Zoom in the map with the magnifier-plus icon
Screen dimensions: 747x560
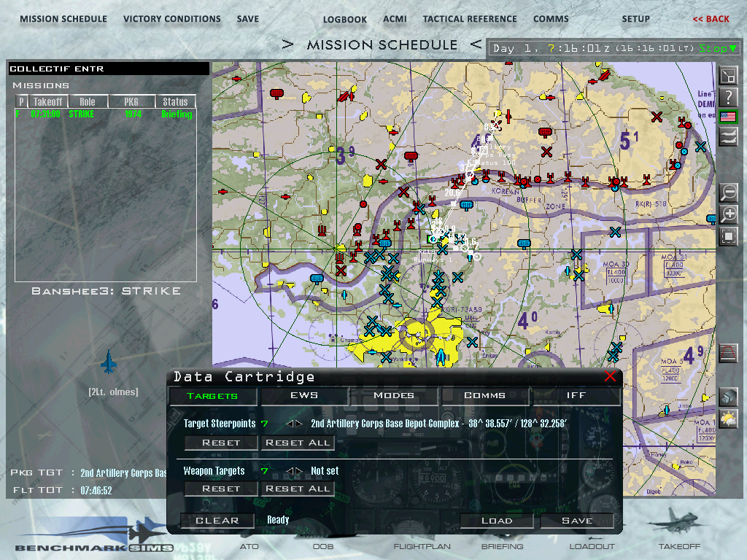(728, 214)
